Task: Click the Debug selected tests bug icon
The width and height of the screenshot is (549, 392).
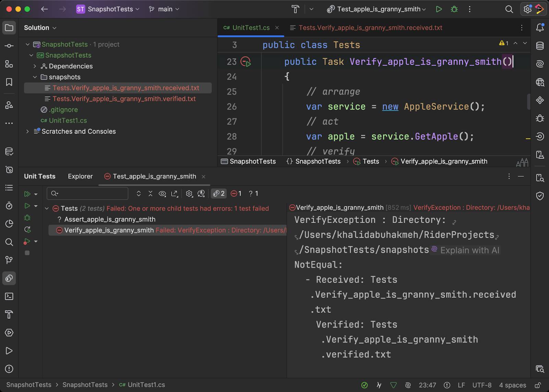Action: (x=27, y=218)
